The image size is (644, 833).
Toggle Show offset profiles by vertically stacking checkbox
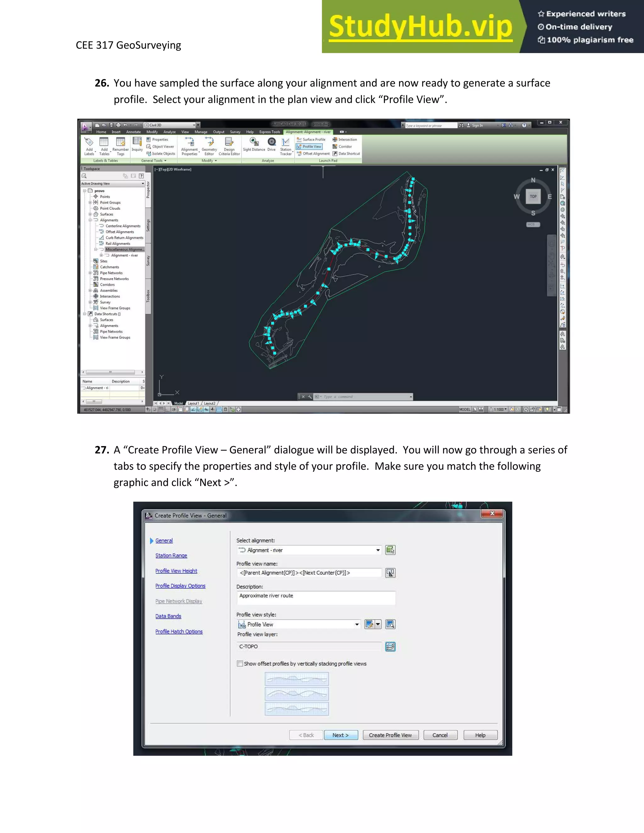pyautogui.click(x=240, y=664)
